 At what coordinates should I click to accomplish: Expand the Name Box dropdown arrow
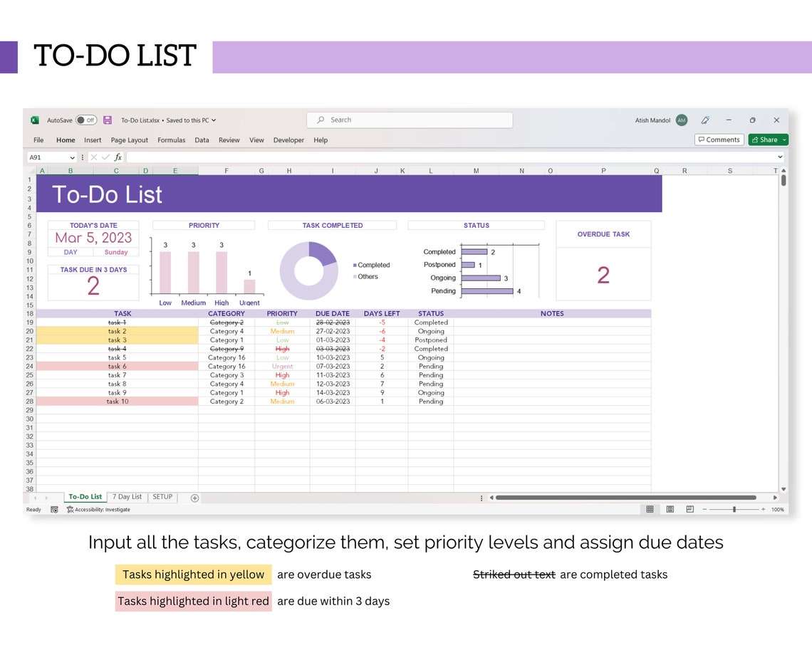(73, 157)
